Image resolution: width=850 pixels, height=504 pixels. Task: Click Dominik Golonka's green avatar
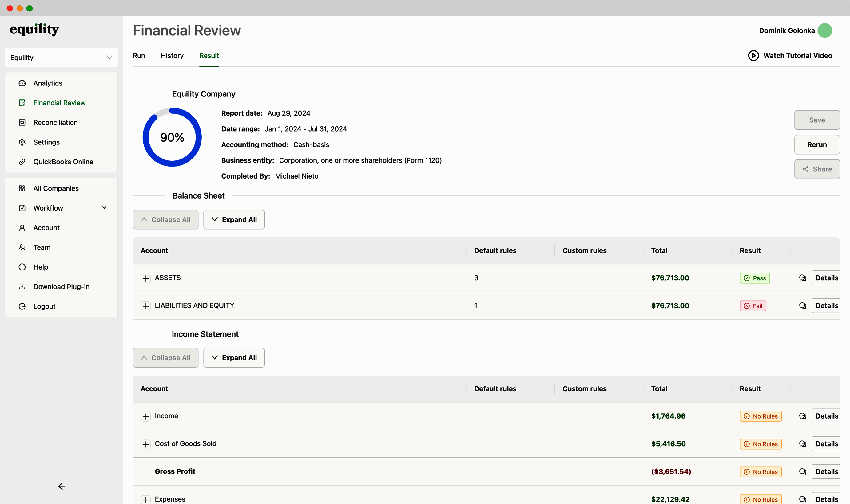824,30
